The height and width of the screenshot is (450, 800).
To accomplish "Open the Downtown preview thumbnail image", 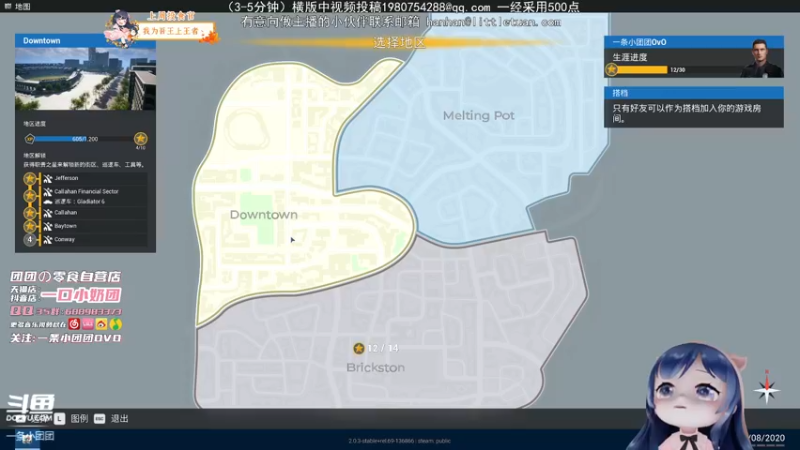I will [85, 79].
